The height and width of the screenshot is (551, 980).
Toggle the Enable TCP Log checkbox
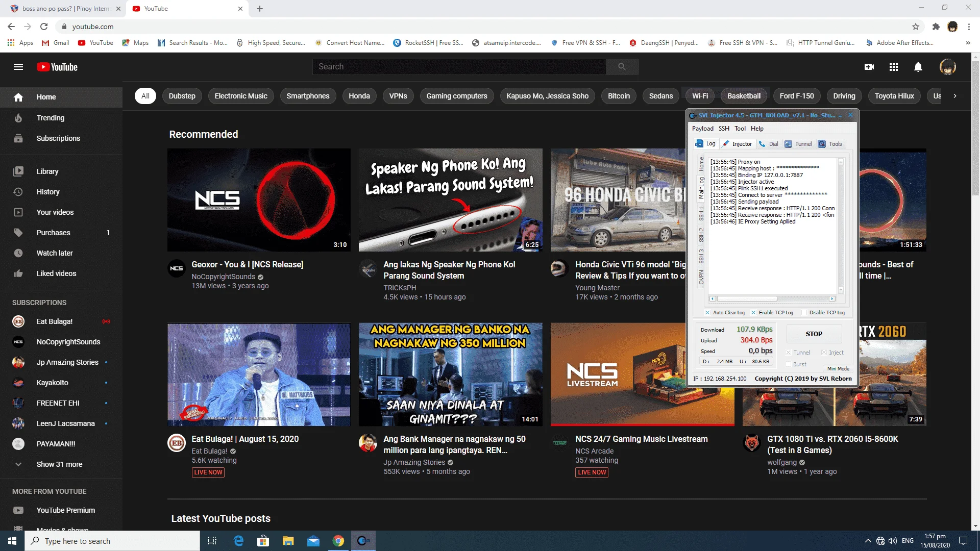click(753, 313)
